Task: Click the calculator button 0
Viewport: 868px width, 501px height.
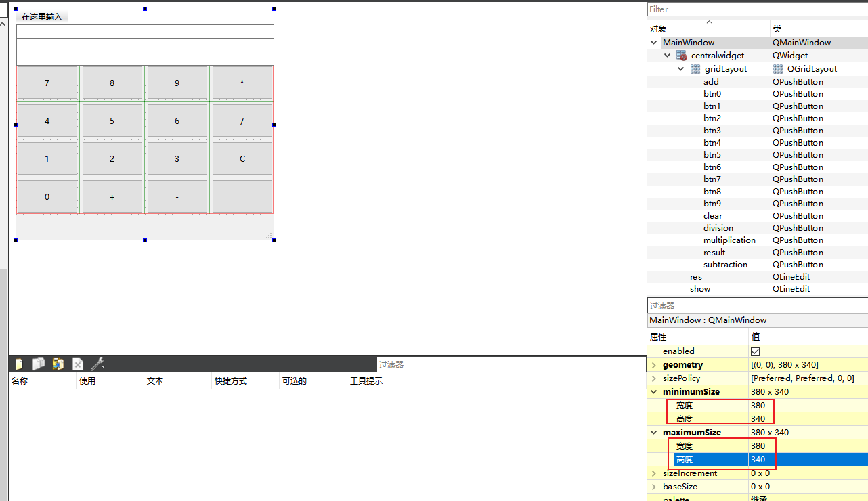Action: (x=47, y=197)
